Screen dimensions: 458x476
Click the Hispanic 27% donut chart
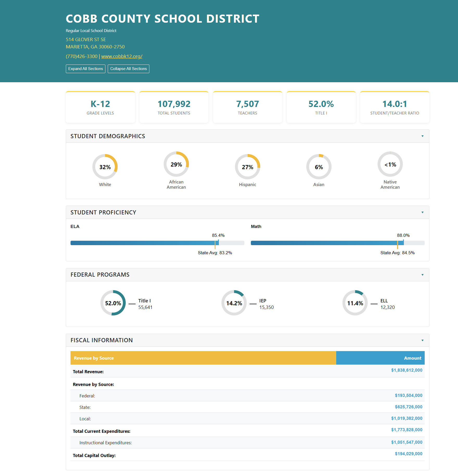tap(248, 167)
